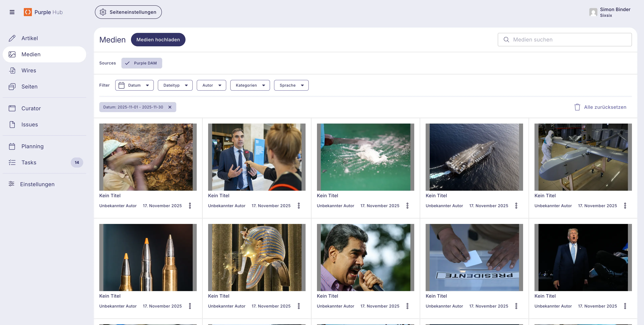644x325 pixels.
Task: Open the miner digging rock thumbnail
Action: click(148, 157)
